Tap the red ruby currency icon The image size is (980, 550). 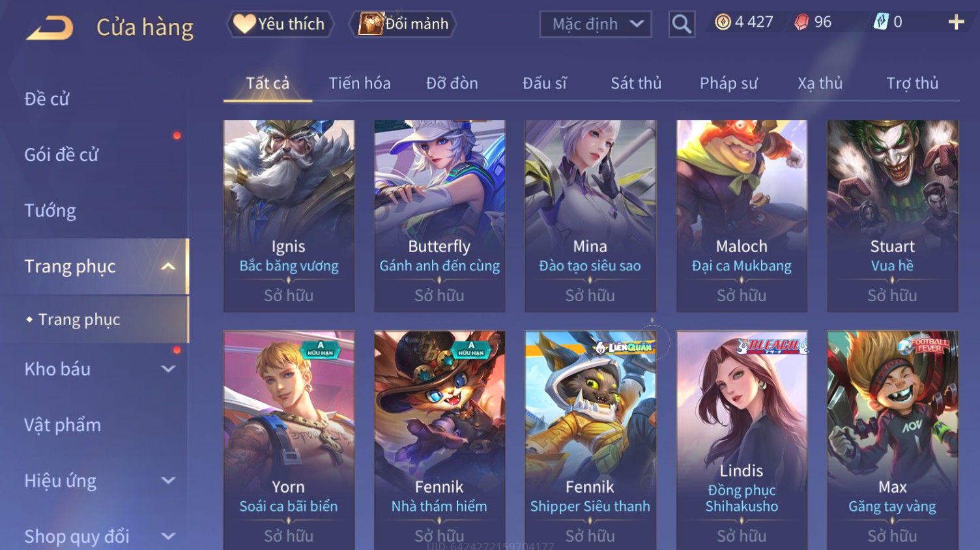(801, 22)
